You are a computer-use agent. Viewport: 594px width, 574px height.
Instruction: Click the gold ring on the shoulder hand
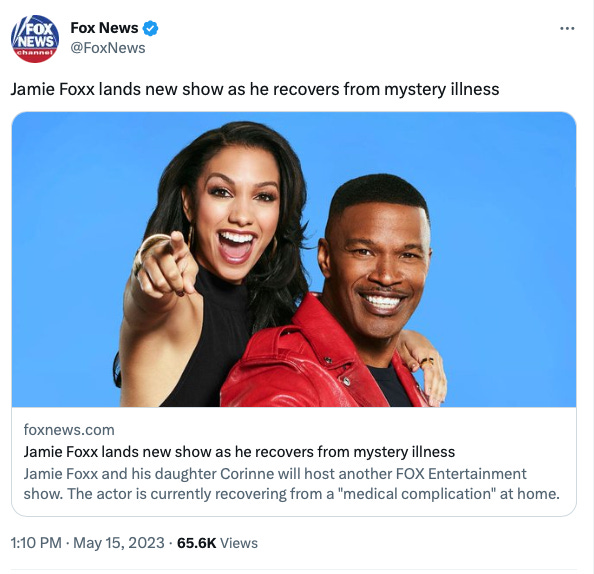[427, 362]
